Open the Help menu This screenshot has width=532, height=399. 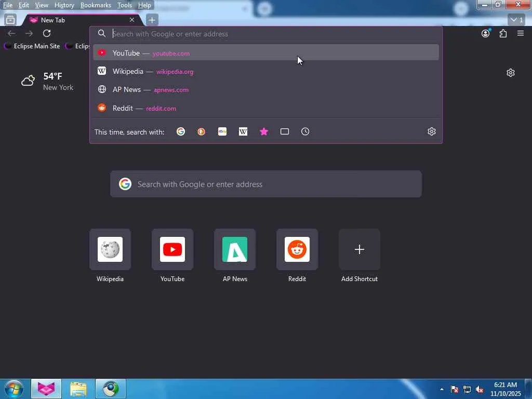(x=144, y=5)
